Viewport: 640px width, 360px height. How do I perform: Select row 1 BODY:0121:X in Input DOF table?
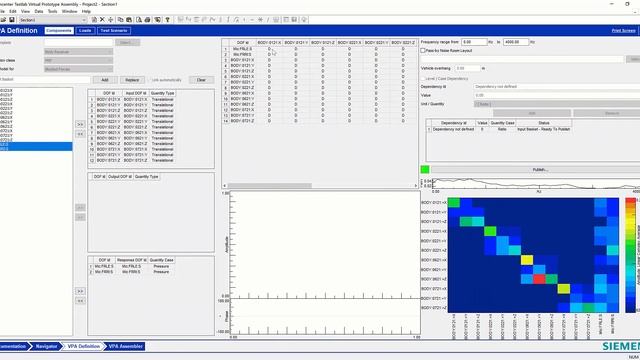[x=131, y=99]
